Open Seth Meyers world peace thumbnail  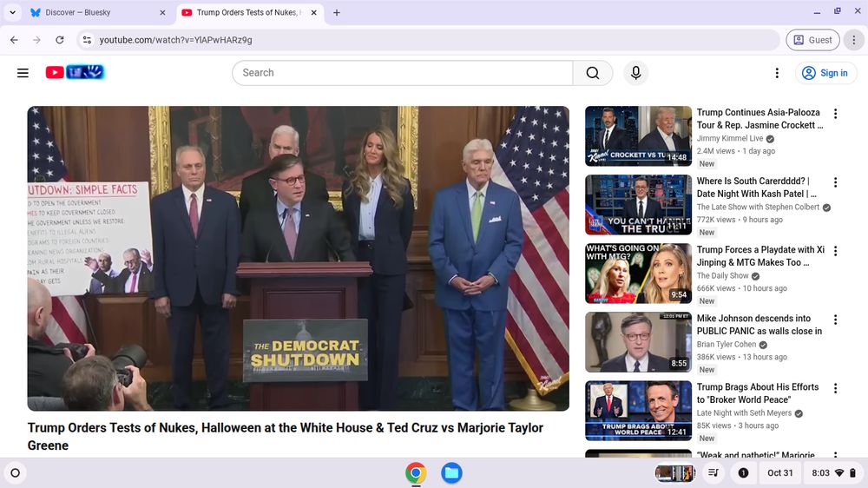pos(638,411)
